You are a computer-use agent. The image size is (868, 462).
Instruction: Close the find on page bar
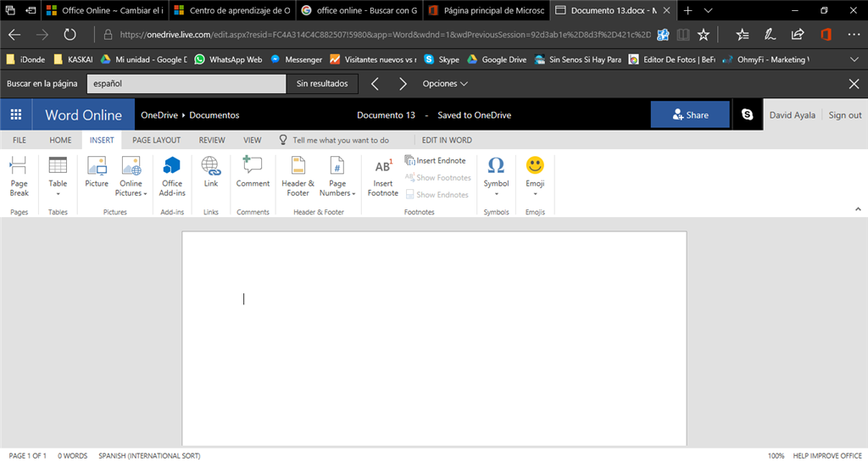(854, 84)
